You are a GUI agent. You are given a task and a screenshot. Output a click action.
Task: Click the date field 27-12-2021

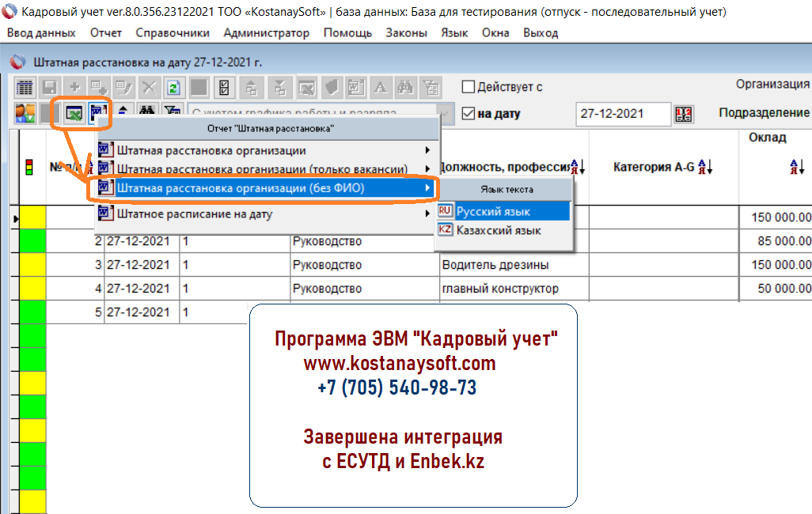pos(623,114)
